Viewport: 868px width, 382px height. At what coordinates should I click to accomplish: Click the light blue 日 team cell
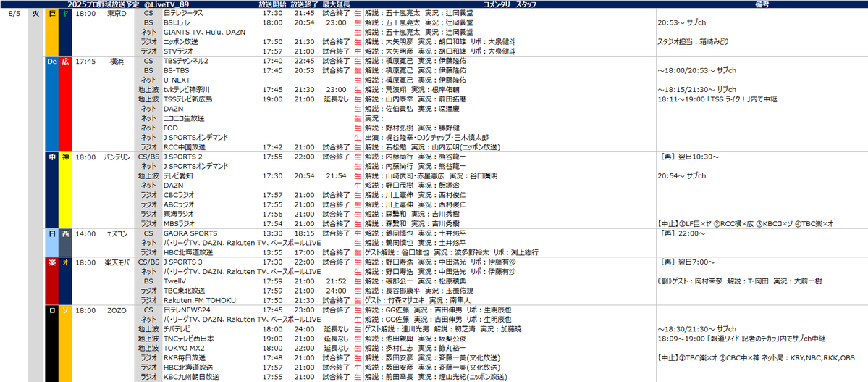(x=51, y=242)
